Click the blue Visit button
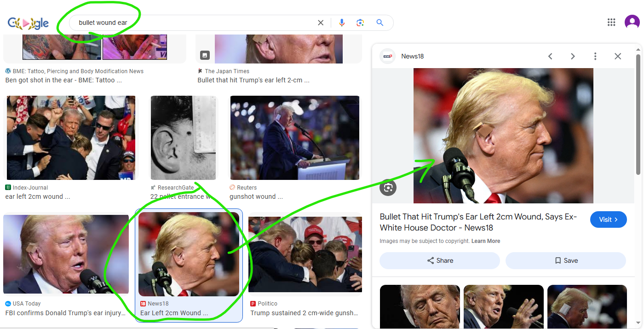 coord(609,219)
